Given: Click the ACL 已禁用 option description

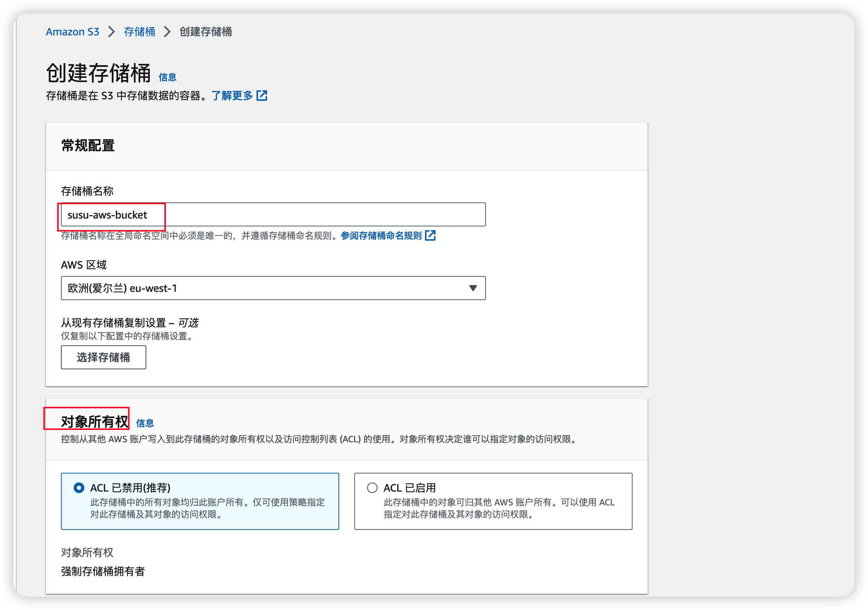Looking at the screenshot, I should tap(208, 508).
